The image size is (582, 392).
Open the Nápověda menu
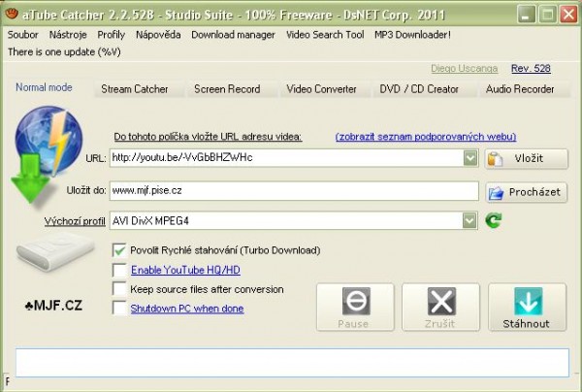(158, 35)
